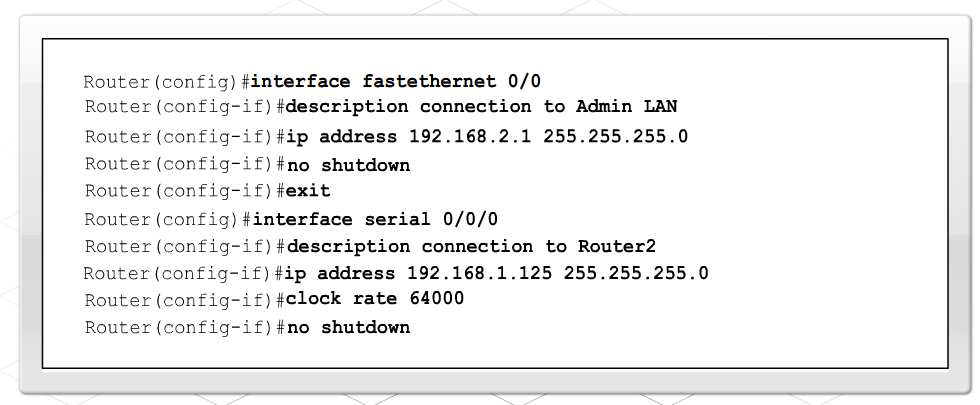Click the Router(config-if)# prompt before 'clock rate'
This screenshot has width=980, height=405.
[x=185, y=299]
